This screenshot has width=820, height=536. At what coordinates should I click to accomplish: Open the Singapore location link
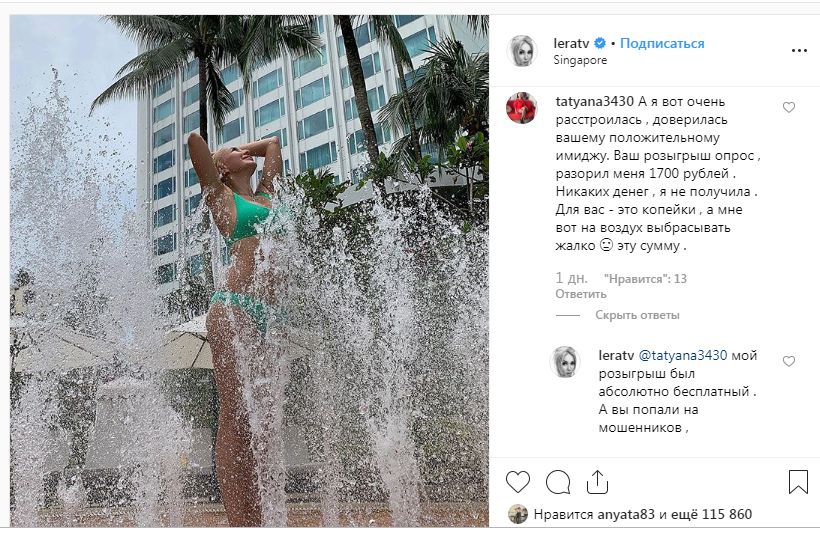click(x=580, y=60)
